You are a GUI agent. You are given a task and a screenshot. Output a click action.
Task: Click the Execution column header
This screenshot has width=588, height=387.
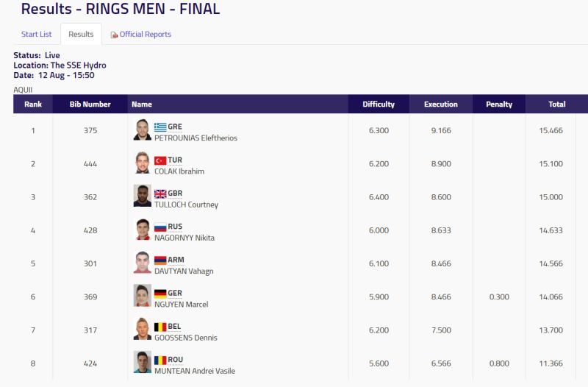click(440, 104)
